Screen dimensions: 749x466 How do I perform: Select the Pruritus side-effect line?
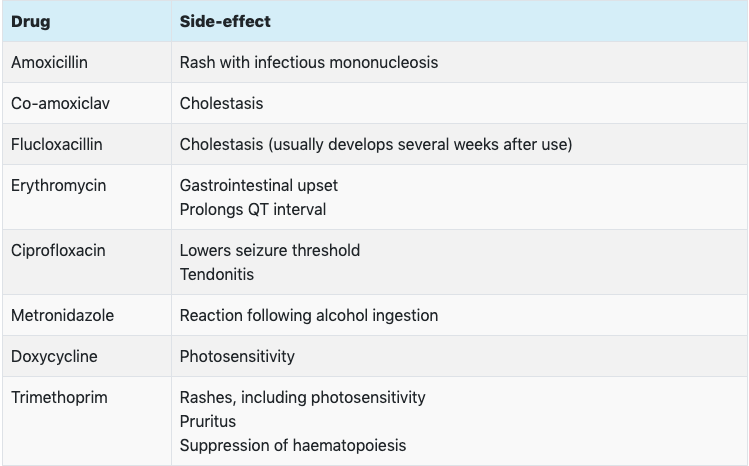pyautogui.click(x=208, y=421)
